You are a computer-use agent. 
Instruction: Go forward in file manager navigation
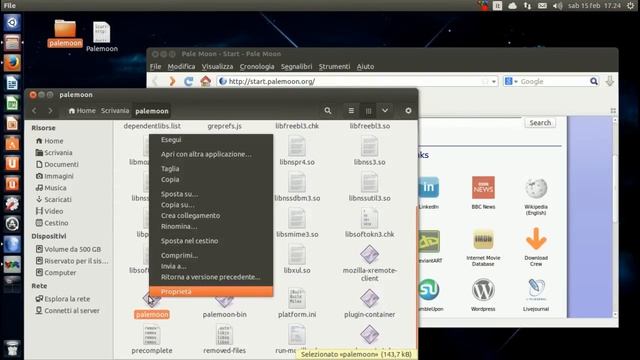50,111
